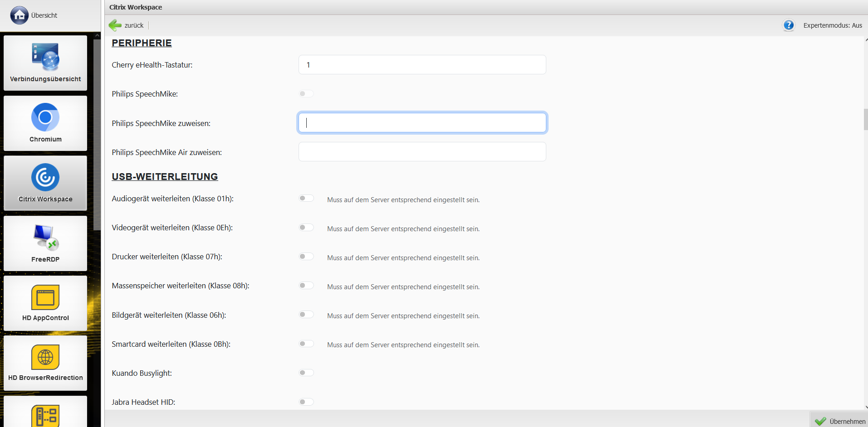Image resolution: width=868 pixels, height=427 pixels.
Task: Focus the Philips SpeechMike zuweisen field
Action: 422,123
